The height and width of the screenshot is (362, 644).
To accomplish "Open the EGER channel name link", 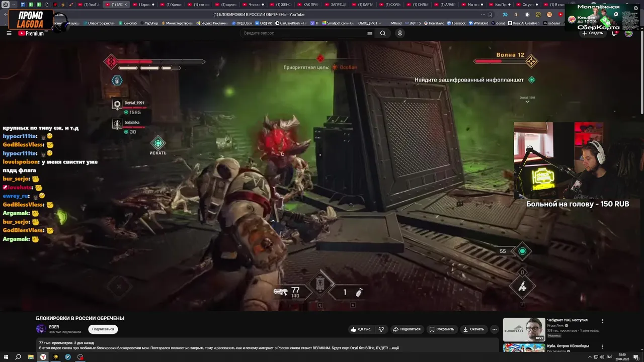I will pyautogui.click(x=54, y=327).
